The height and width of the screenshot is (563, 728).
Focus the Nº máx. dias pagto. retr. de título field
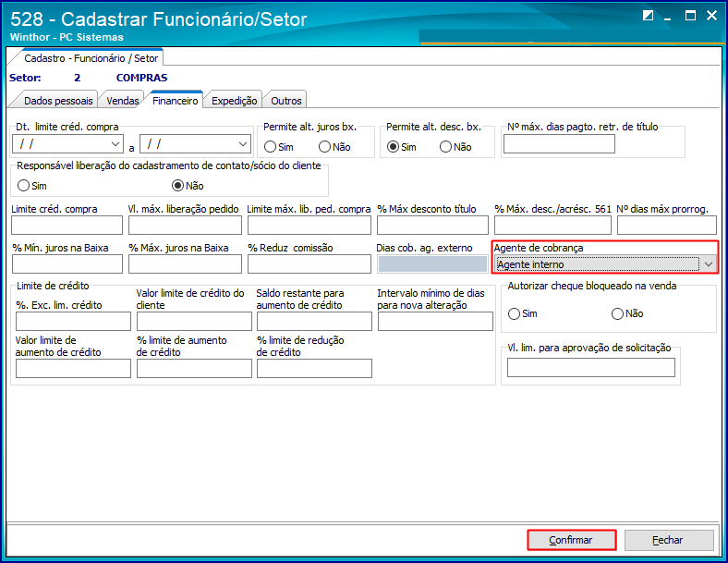pos(559,144)
